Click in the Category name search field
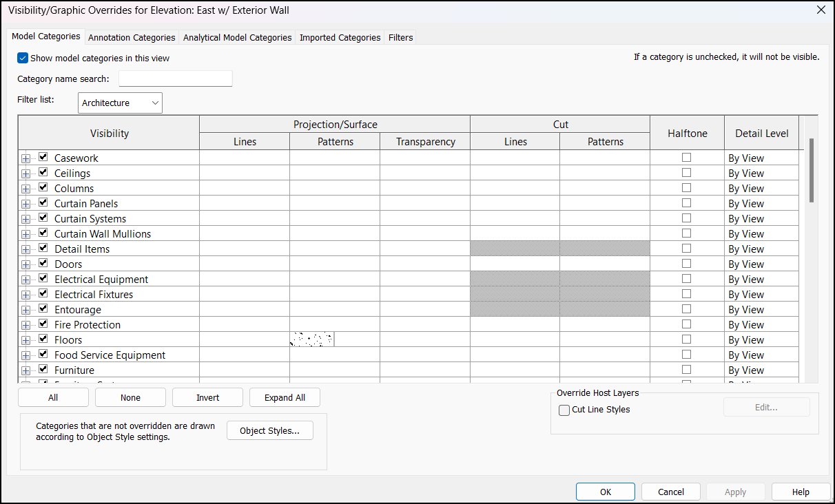Image resolution: width=835 pixels, height=504 pixels. 176,78
